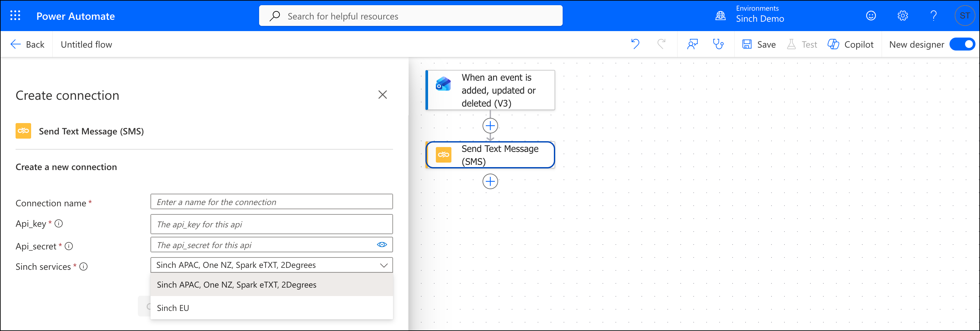Open the Copilot pane
The image size is (980, 331).
pos(850,44)
